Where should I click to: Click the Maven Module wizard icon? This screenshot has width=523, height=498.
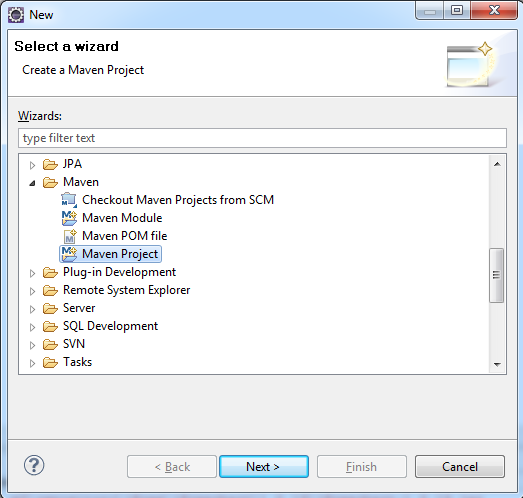coord(69,218)
